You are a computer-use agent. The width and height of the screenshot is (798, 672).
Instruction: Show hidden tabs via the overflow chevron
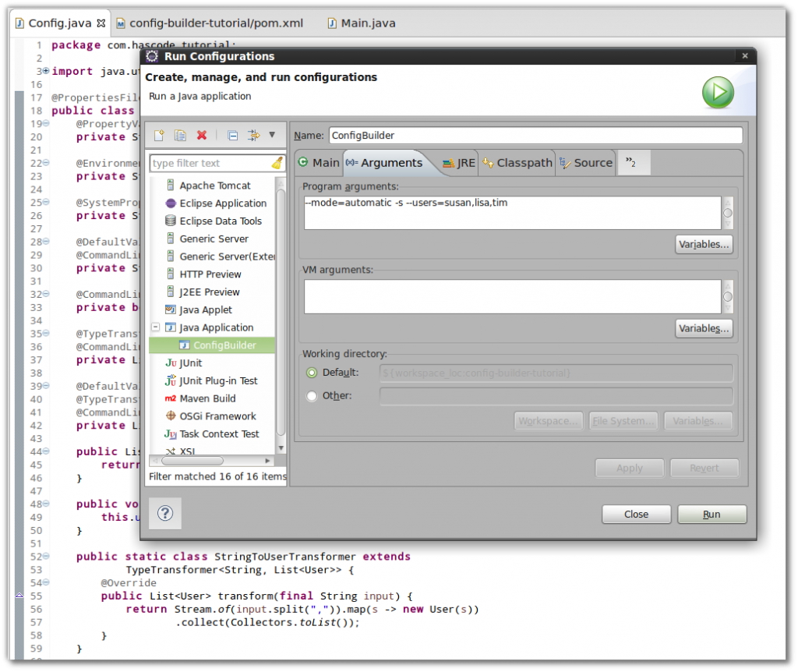pyautogui.click(x=633, y=163)
